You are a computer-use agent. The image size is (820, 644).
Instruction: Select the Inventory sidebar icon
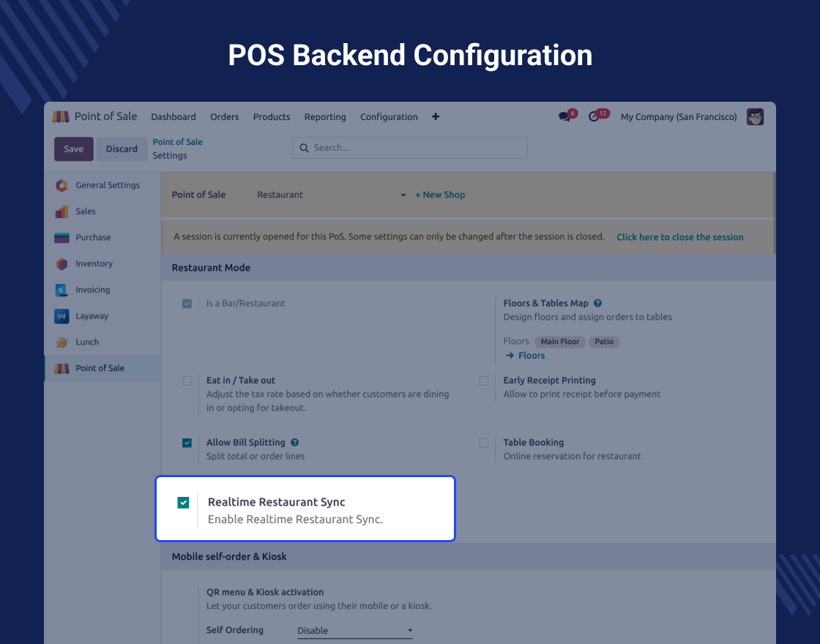[x=62, y=263]
